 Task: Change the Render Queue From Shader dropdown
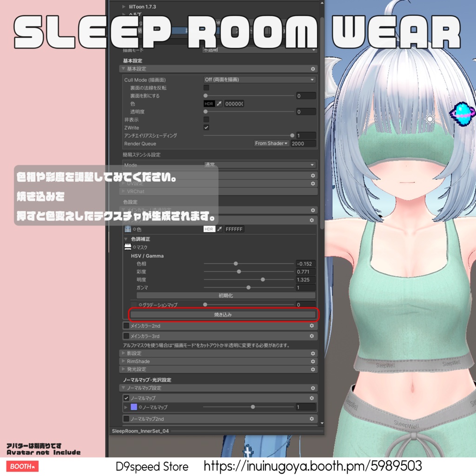click(x=271, y=143)
